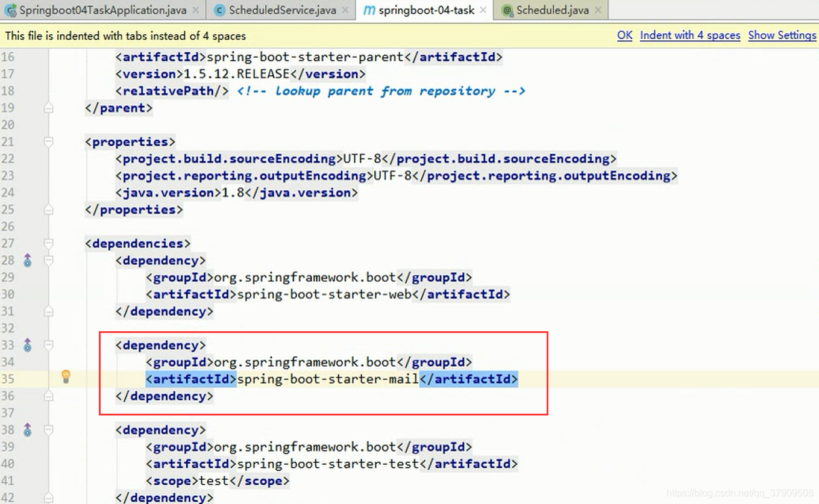Fold the test dependency on line 38
This screenshot has width=819, height=504.
[48, 431]
